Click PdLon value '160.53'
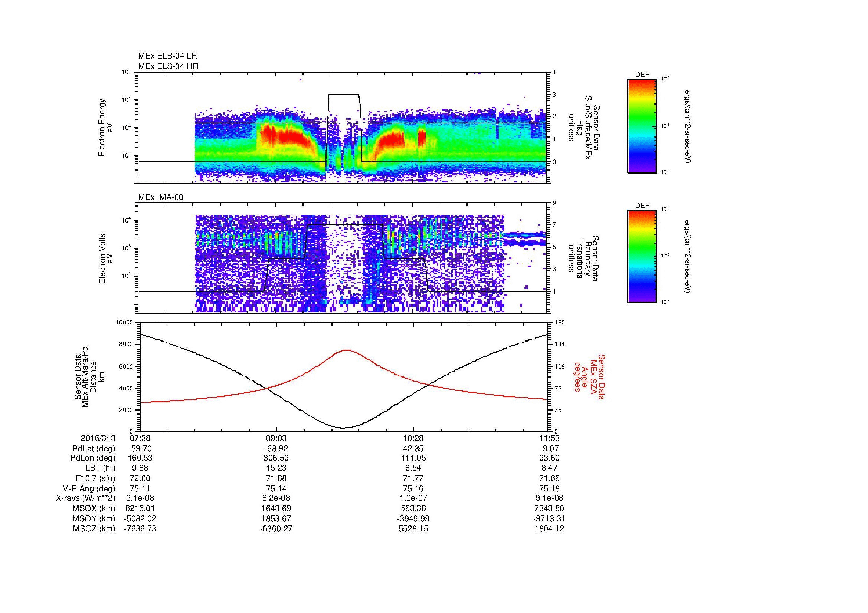The height and width of the screenshot is (613, 868). 140,458
